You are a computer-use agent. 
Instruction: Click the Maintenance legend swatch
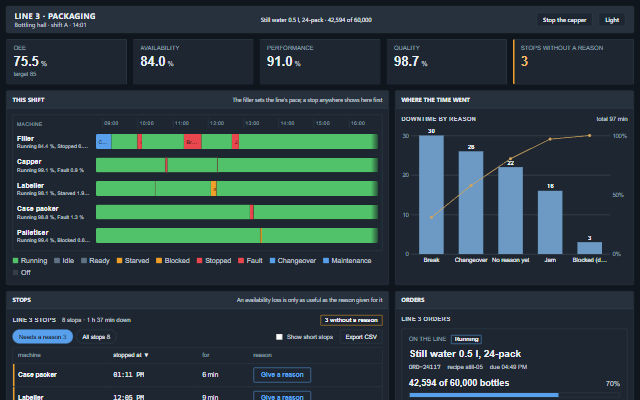326,261
